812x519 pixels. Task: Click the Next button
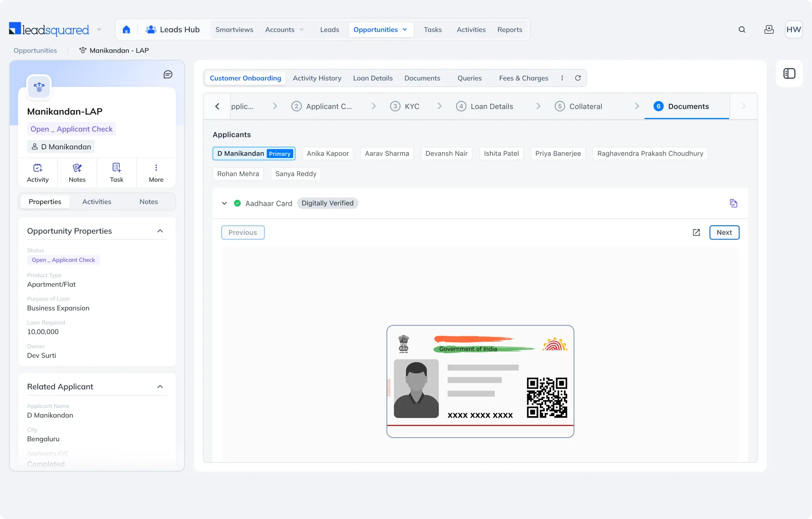pyautogui.click(x=724, y=233)
